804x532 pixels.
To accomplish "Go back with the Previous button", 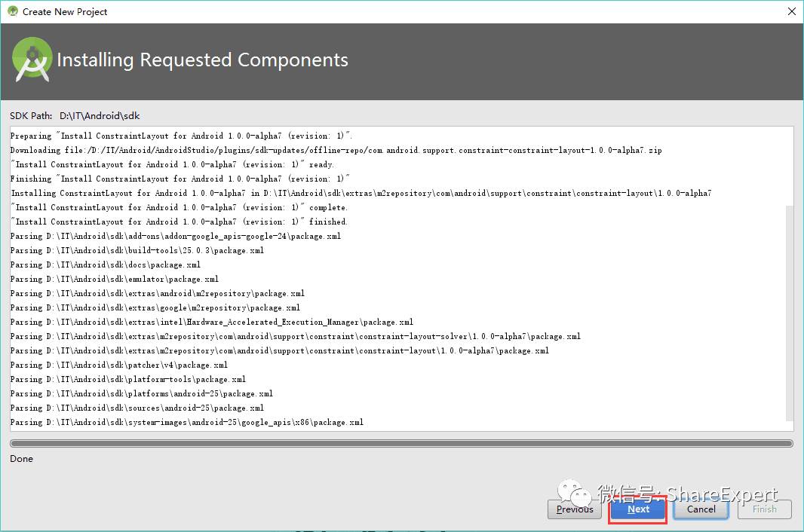I will point(574,509).
